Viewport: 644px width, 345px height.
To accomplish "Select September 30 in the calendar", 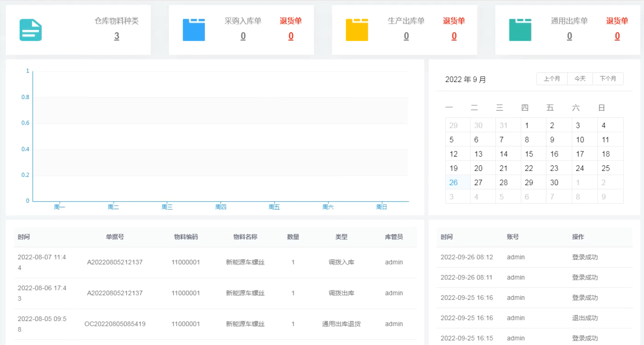I will point(559,182).
